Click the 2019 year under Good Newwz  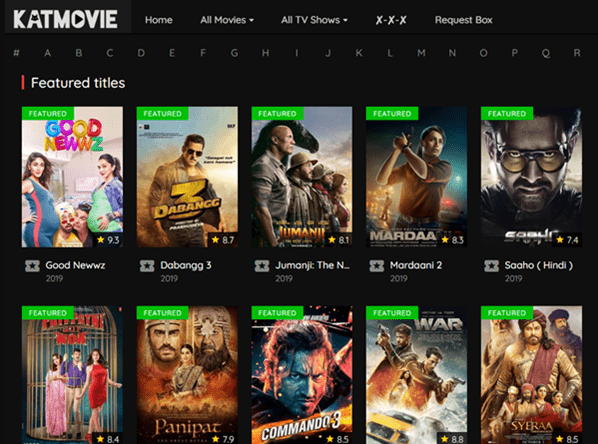pos(54,278)
